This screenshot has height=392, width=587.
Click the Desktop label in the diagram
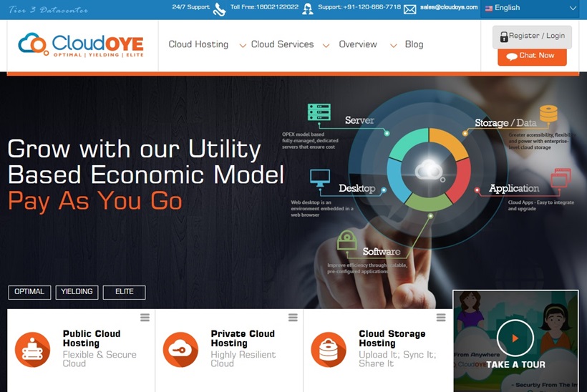(x=356, y=188)
